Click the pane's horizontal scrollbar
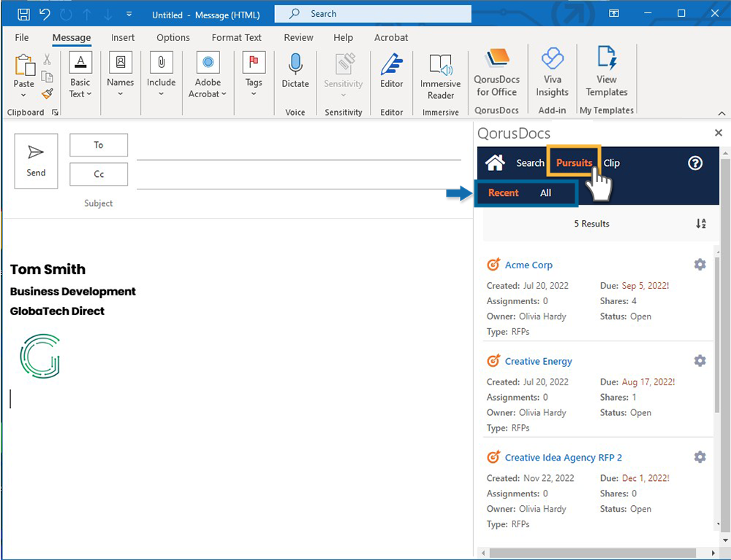Screen dimensions: 731x560 [592, 553]
